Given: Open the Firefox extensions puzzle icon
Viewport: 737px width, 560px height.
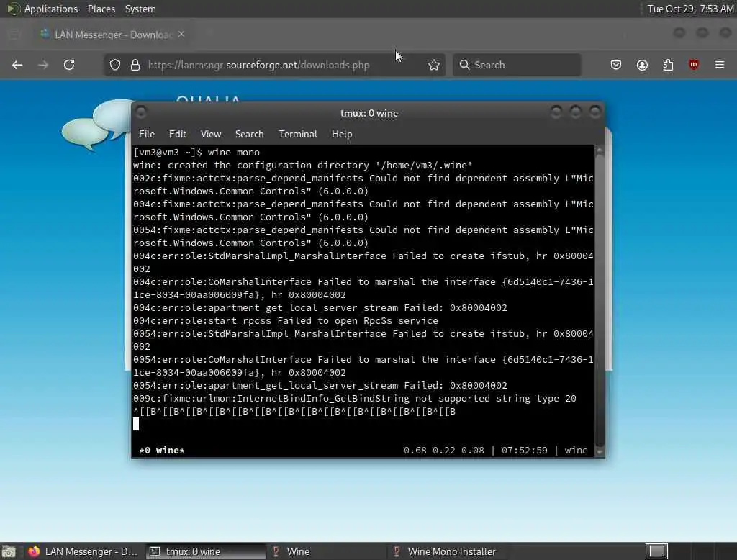Looking at the screenshot, I should tap(668, 65).
